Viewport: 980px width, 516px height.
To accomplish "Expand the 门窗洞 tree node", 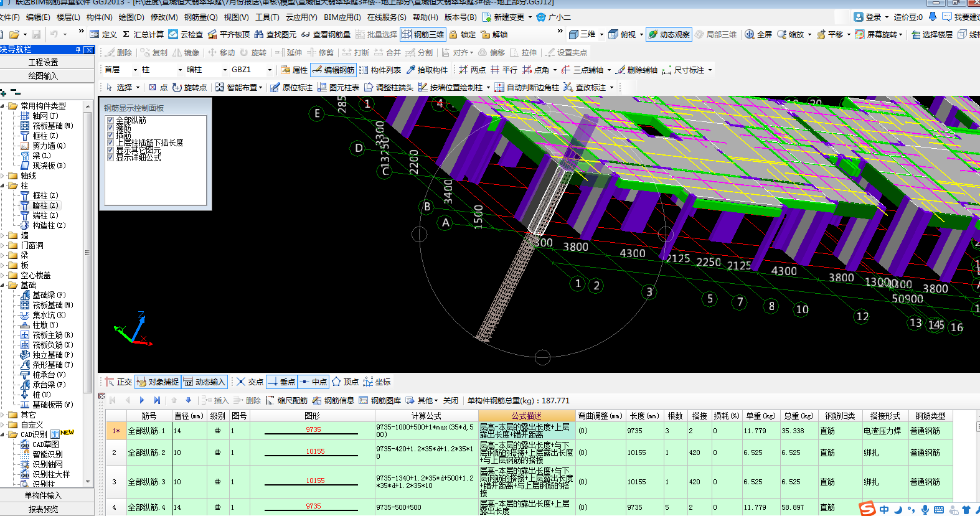I will [3, 245].
